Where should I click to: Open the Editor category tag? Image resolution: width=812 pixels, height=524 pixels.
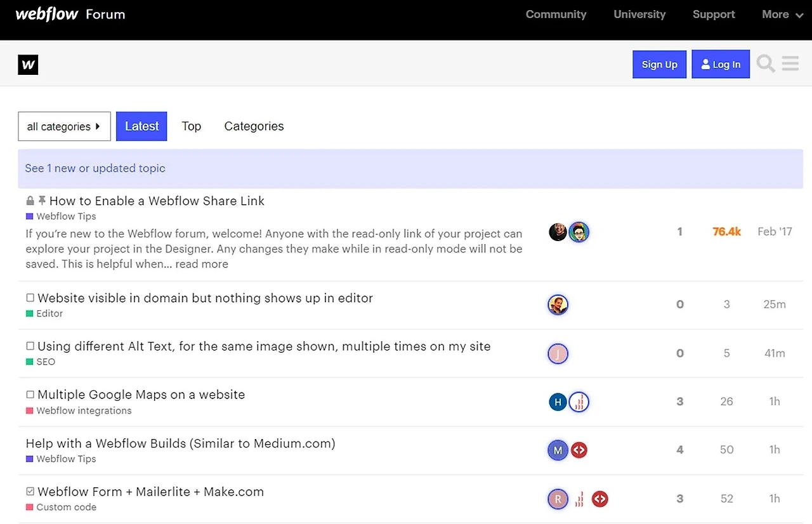[x=44, y=313]
